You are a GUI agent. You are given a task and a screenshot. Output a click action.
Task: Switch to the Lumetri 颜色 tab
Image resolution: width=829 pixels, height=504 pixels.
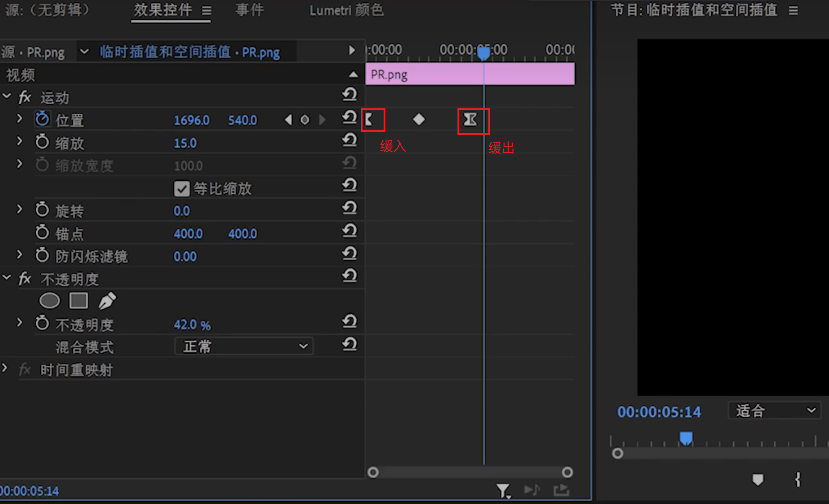tap(346, 10)
